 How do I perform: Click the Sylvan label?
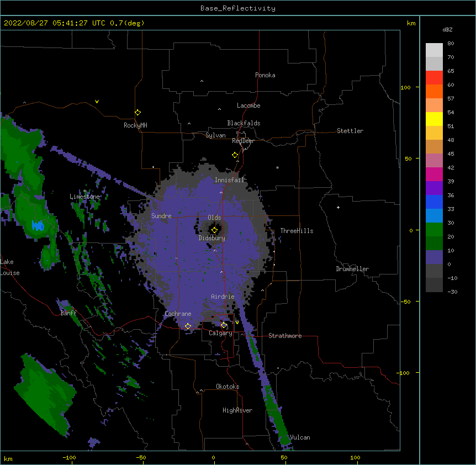click(215, 135)
